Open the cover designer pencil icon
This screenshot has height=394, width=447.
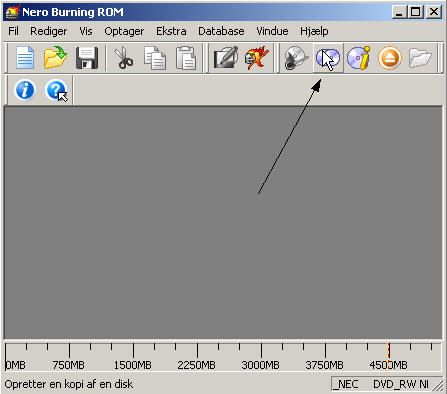226,58
